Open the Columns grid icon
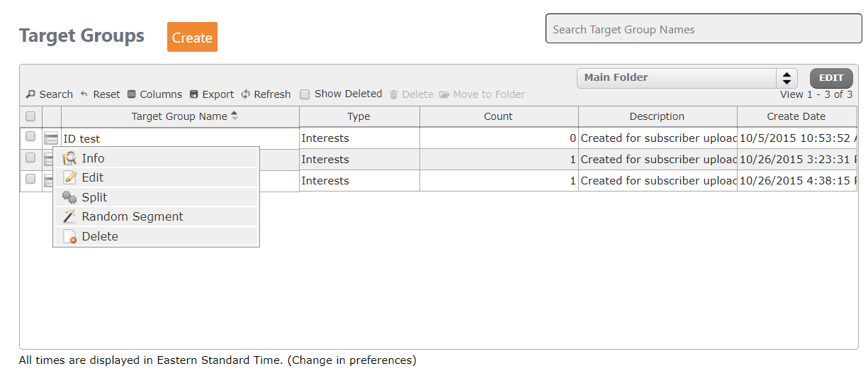Screen dimensions: 868x371 (132, 94)
